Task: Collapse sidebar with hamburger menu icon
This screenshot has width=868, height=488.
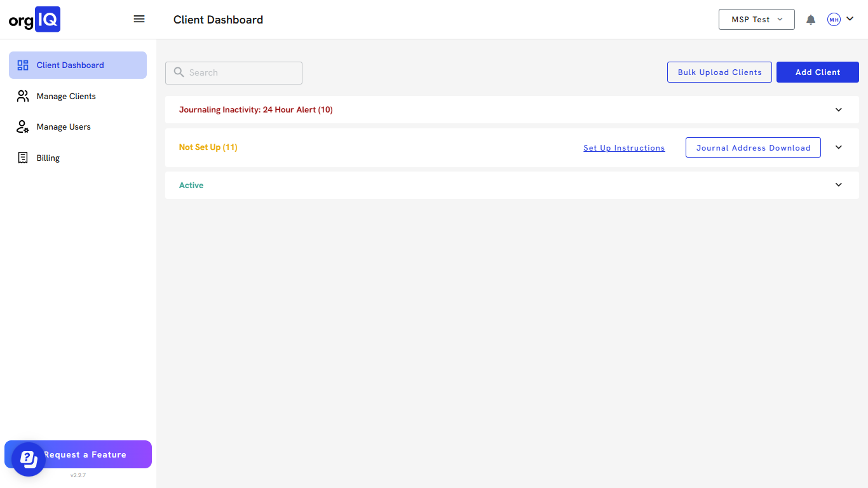Action: [x=139, y=19]
